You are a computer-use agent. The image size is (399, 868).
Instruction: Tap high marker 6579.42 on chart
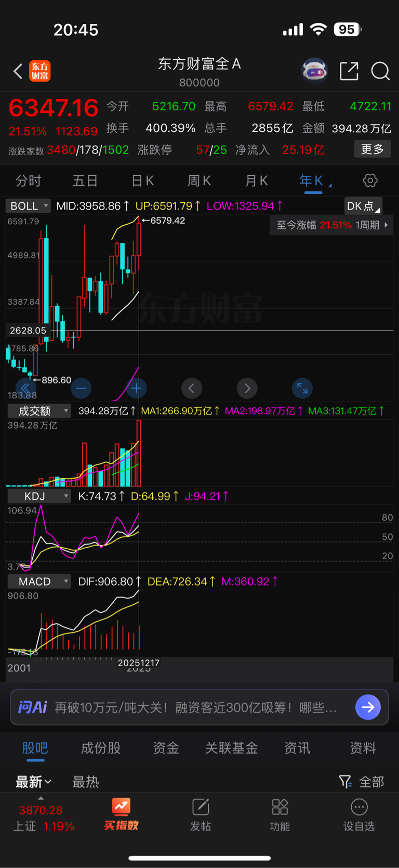point(163,221)
